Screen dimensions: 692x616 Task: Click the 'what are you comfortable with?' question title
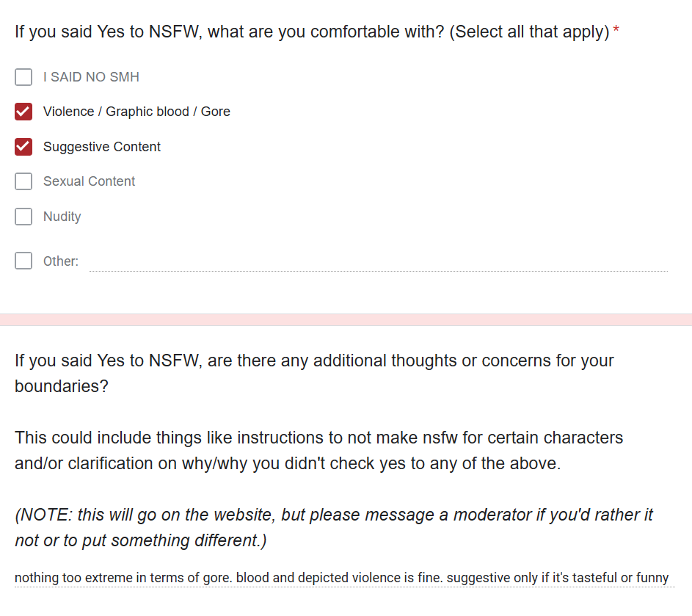click(x=312, y=32)
